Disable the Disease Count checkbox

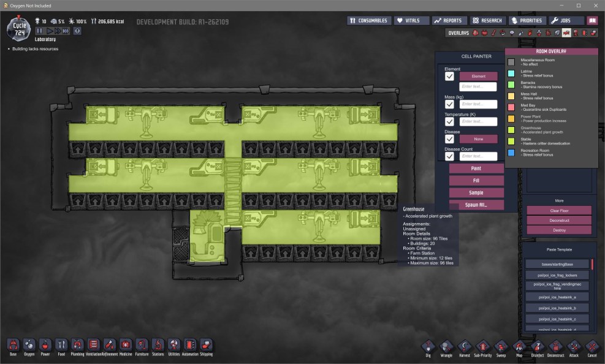point(449,156)
